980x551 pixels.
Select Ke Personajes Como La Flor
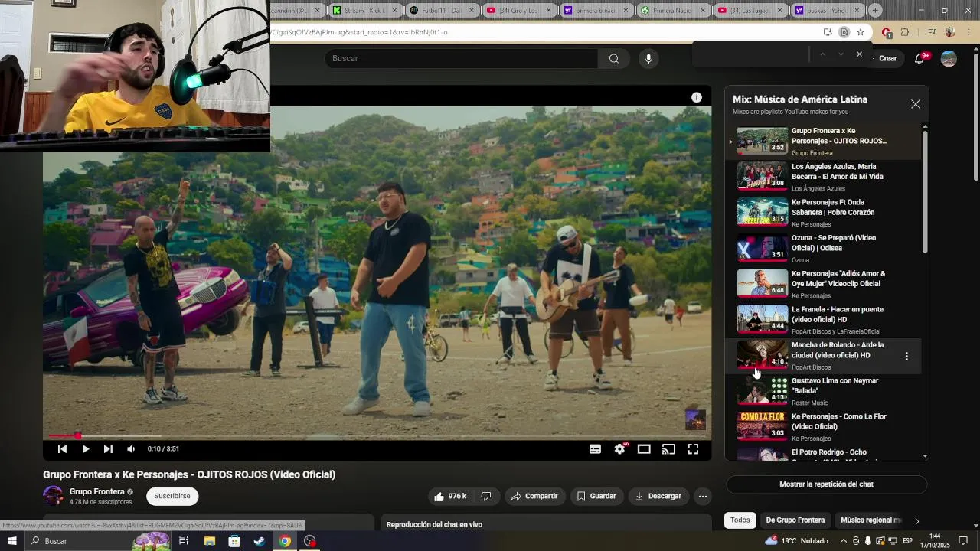(825, 427)
